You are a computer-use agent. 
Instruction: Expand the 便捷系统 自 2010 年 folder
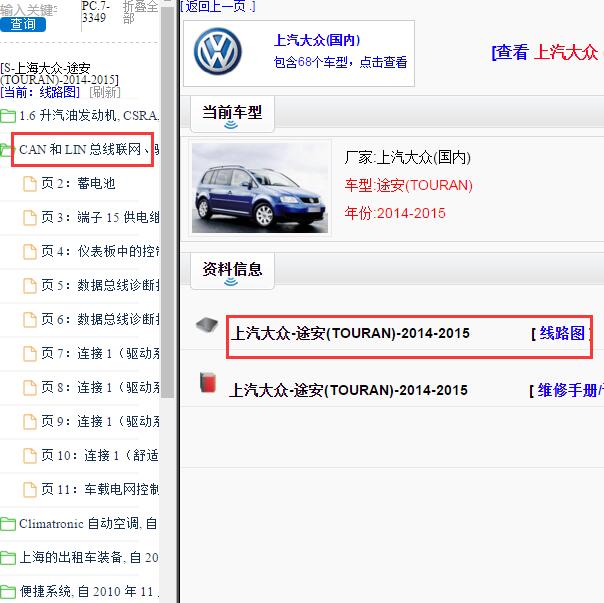pos(89,591)
